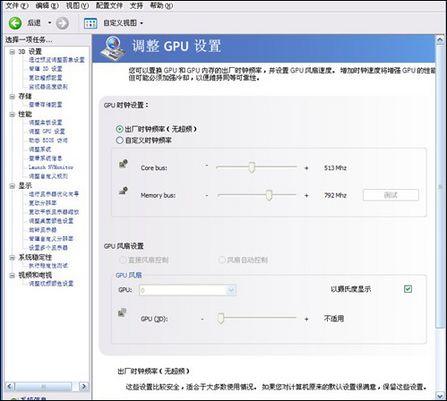The width and height of the screenshot is (447, 401).
Task: Open 通过预览调整图像设置 under 3D 设置
Action: click(57, 60)
